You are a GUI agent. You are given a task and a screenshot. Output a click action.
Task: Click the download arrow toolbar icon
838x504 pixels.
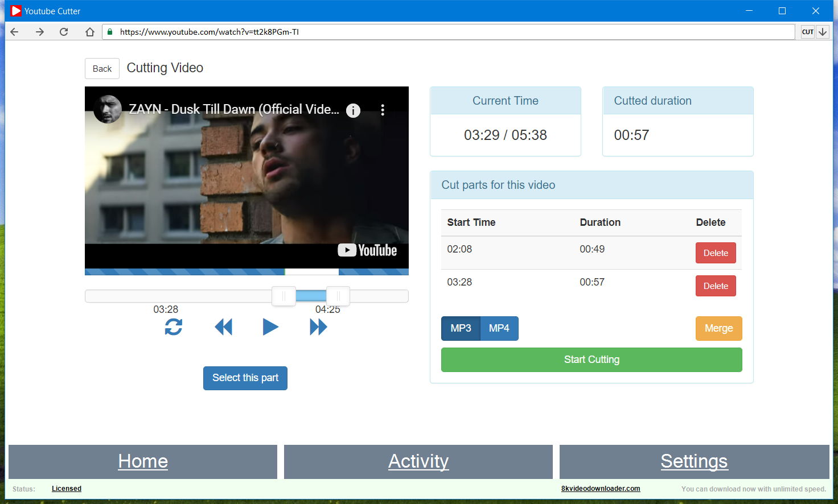point(823,32)
